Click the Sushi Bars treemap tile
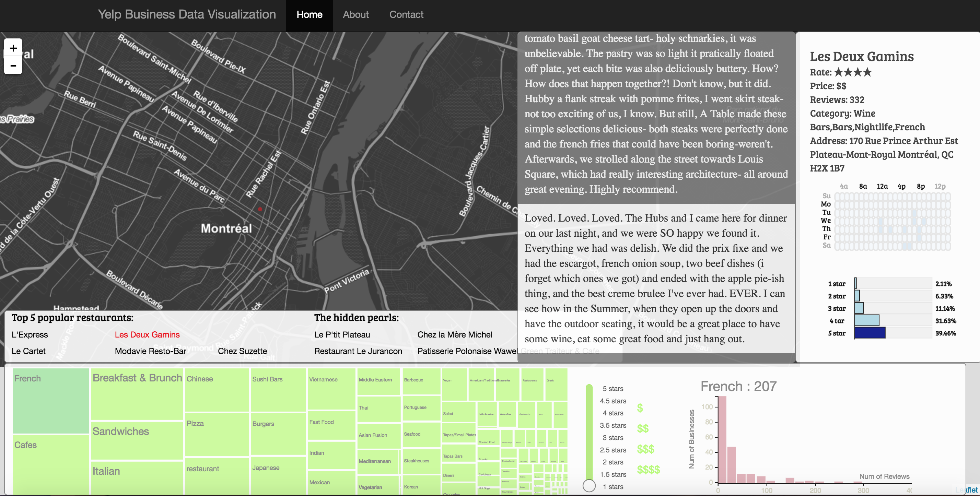The image size is (980, 496). (x=278, y=390)
